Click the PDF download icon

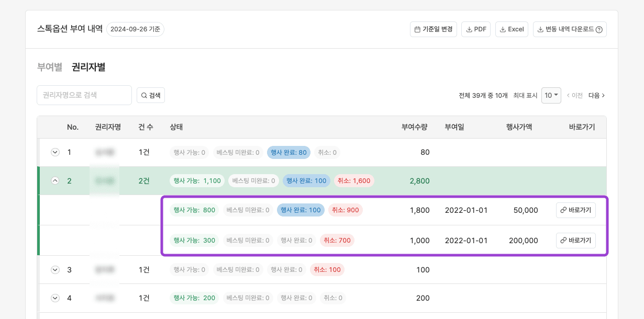tap(469, 29)
